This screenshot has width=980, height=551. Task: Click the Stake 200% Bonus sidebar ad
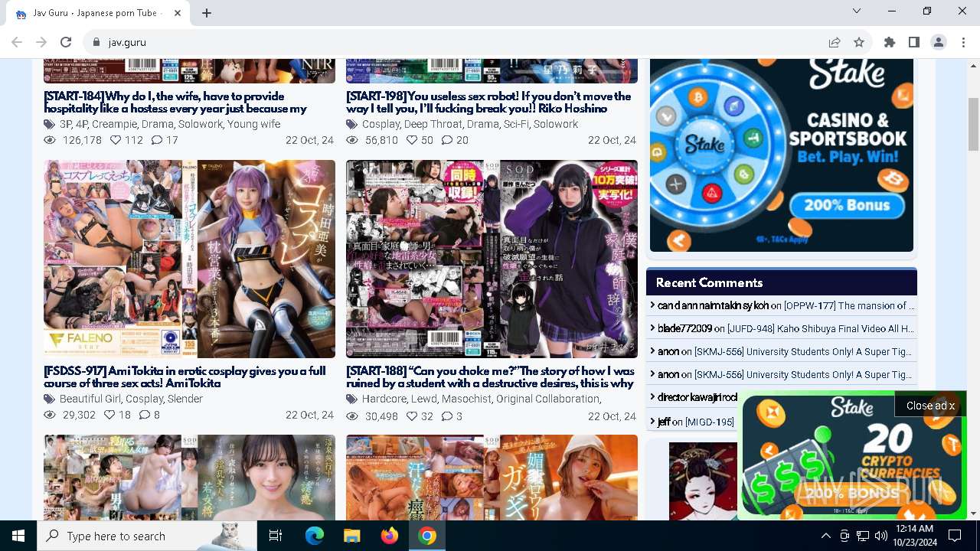[x=782, y=155]
